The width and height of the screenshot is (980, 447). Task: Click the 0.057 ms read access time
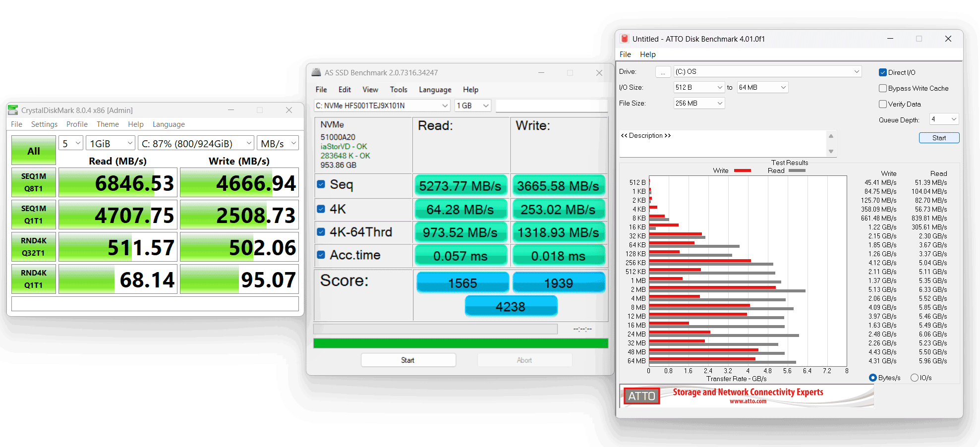(461, 256)
